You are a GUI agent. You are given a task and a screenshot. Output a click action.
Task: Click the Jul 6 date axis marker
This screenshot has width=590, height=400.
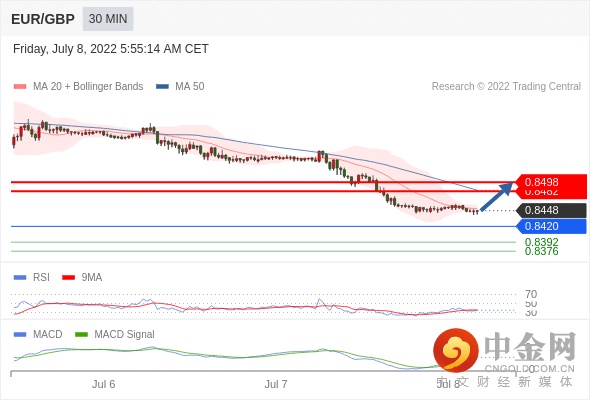(x=103, y=384)
